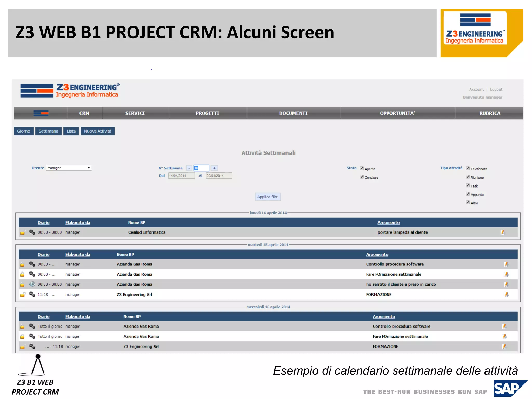Click open lock icon for 11:18 FORMAZIONE row
Screen dimensions: 532x399
(x=23, y=347)
